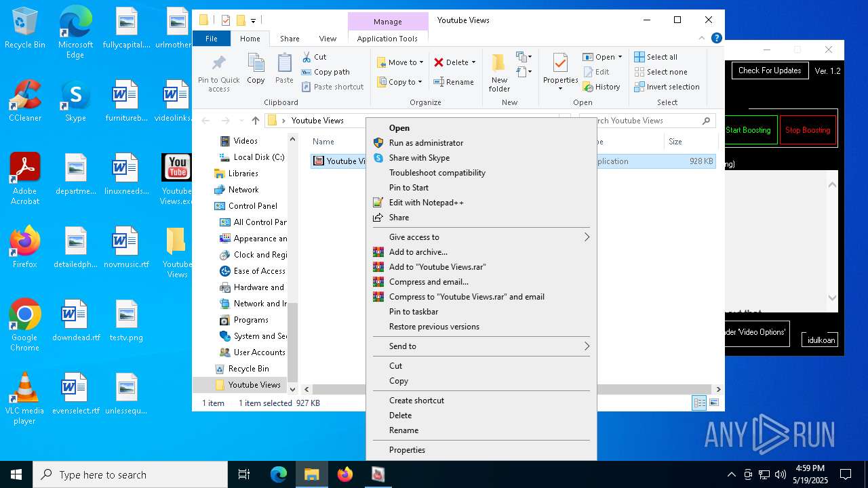Viewport: 868px width, 488px height.
Task: Click Task View taskbar button
Action: click(244, 474)
